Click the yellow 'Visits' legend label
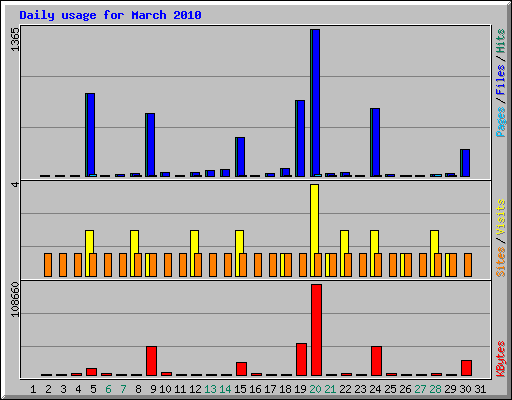 tap(501, 217)
